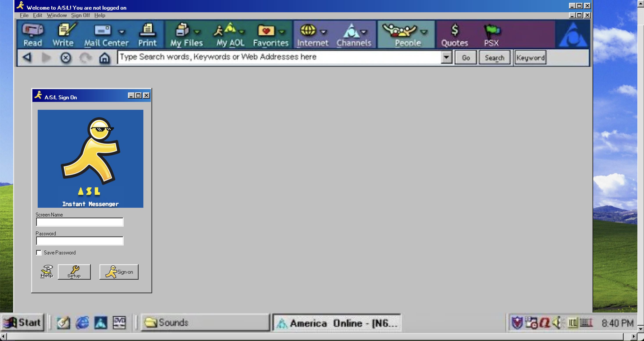Expand the My AOL dropdown arrow

click(x=242, y=32)
